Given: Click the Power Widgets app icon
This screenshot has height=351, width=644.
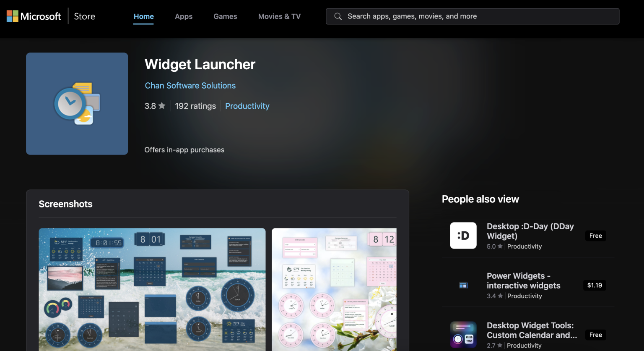Looking at the screenshot, I should (463, 286).
